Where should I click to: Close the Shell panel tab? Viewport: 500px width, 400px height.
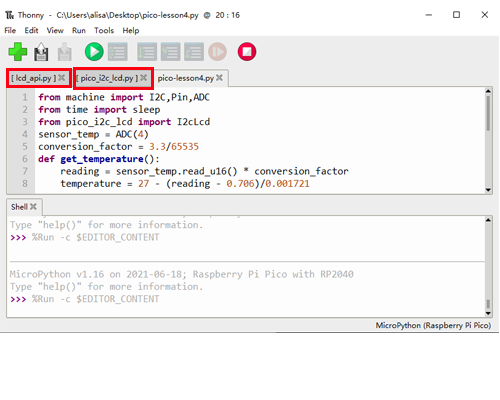click(x=33, y=207)
